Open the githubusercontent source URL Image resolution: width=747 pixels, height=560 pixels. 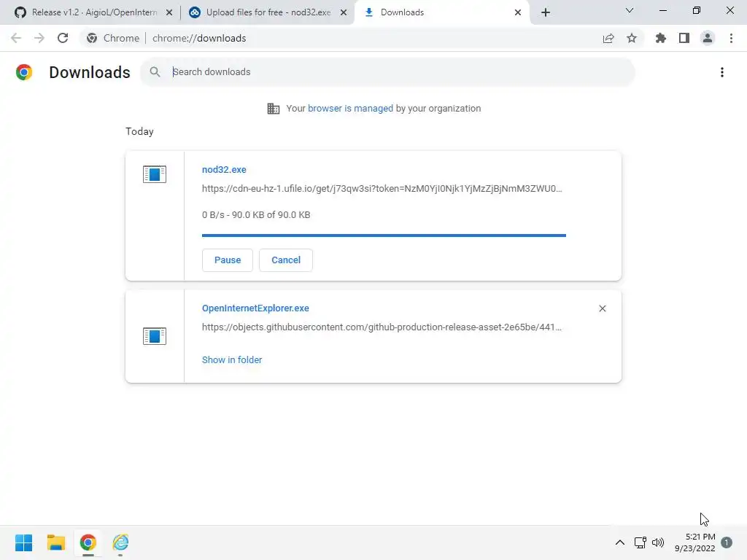[382, 327]
